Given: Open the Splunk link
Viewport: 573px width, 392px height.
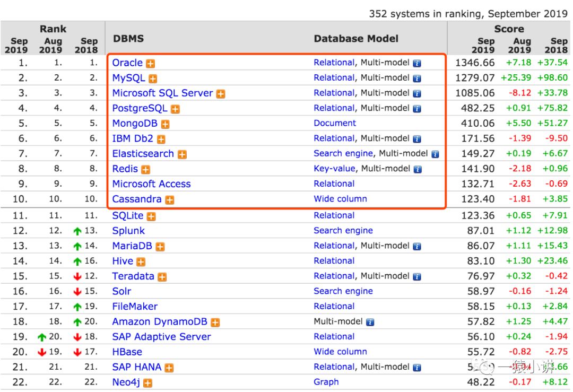Looking at the screenshot, I should (x=128, y=231).
